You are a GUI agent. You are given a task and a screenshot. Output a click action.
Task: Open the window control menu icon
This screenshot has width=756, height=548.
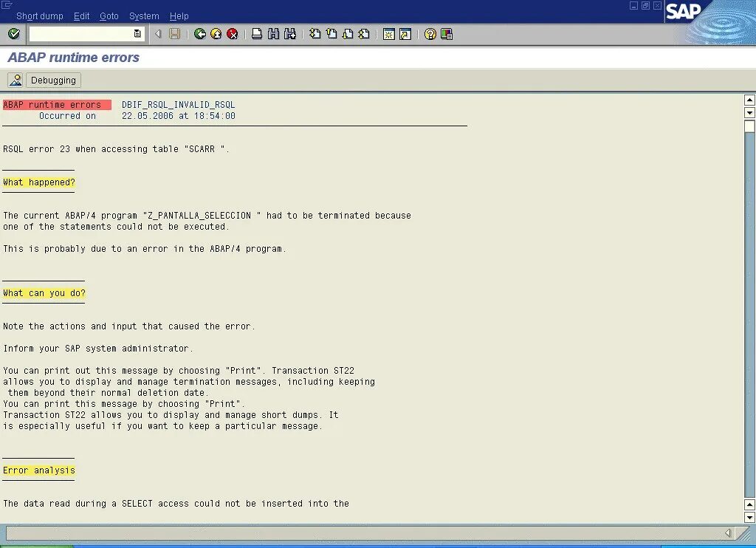[7, 5]
